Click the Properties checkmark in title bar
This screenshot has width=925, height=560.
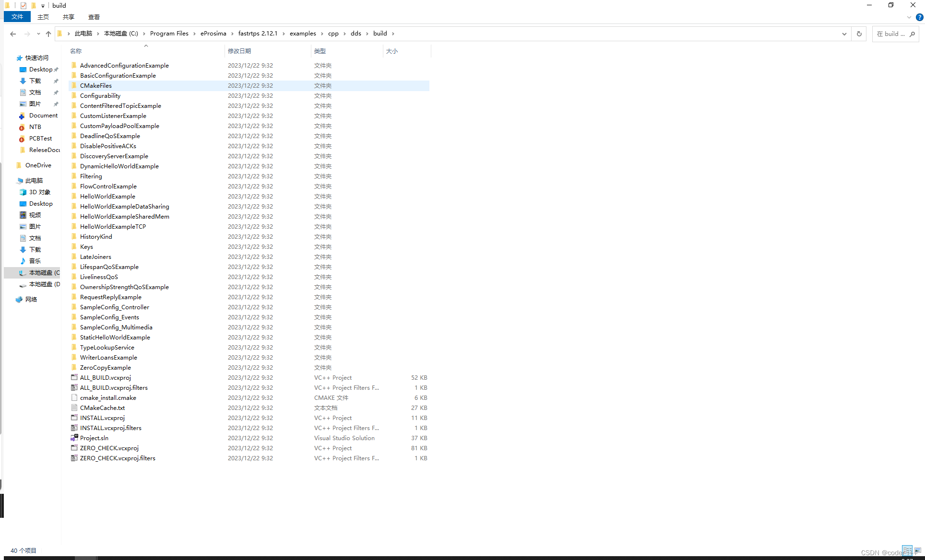[x=24, y=6]
